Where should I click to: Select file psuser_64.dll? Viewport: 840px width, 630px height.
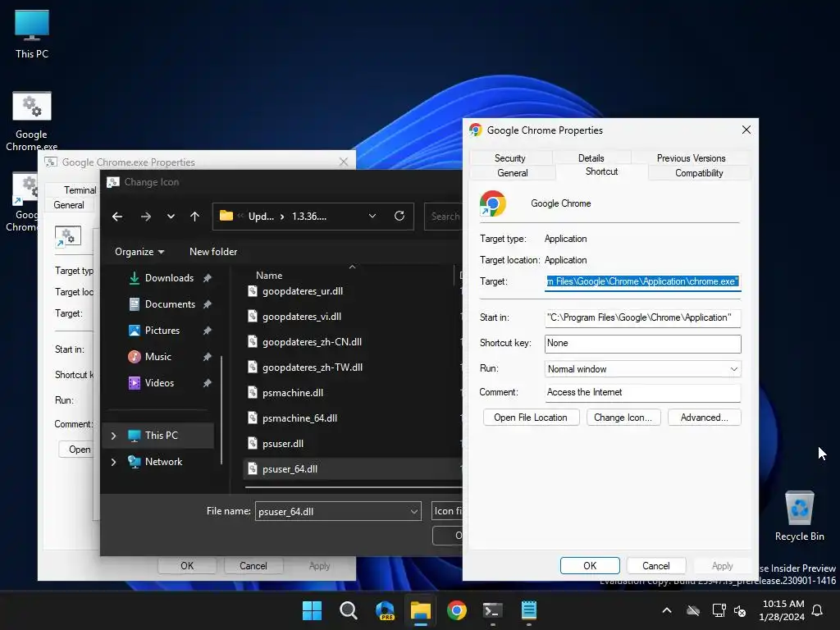click(290, 469)
